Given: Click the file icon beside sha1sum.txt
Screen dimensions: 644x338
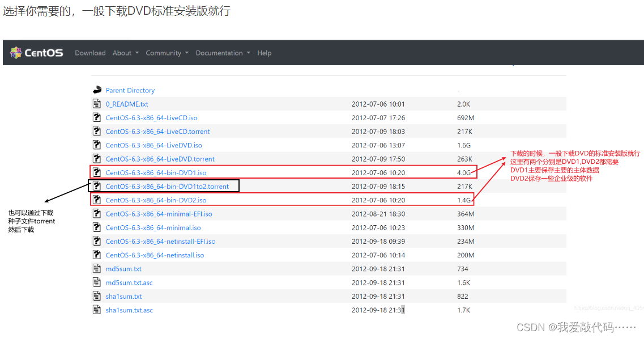Looking at the screenshot, I should point(96,296).
